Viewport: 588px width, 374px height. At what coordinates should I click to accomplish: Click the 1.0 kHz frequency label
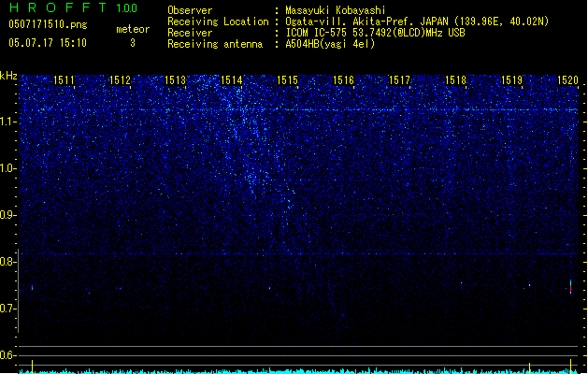click(7, 168)
